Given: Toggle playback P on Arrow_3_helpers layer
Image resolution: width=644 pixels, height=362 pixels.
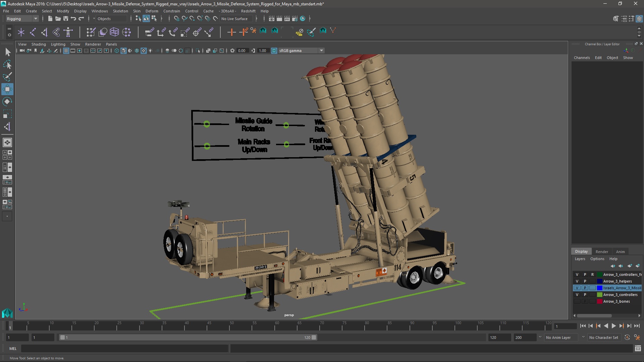Looking at the screenshot, I should [x=585, y=281].
